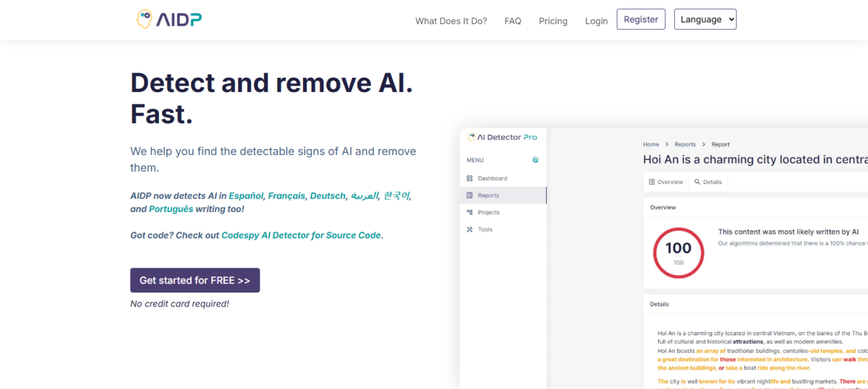Click the grid icon on the Overview tab

[x=654, y=182]
